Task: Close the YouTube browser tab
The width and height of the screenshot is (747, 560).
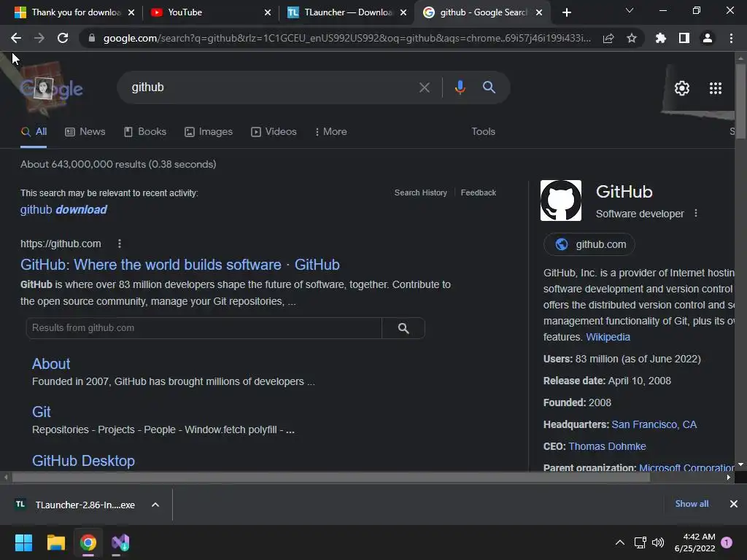Action: 268,12
